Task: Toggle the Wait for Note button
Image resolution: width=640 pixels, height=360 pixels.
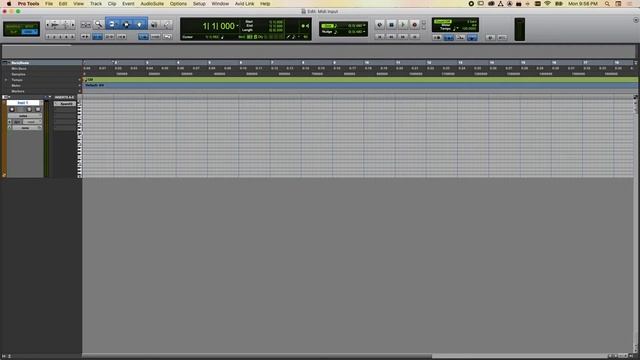Action: tap(437, 38)
